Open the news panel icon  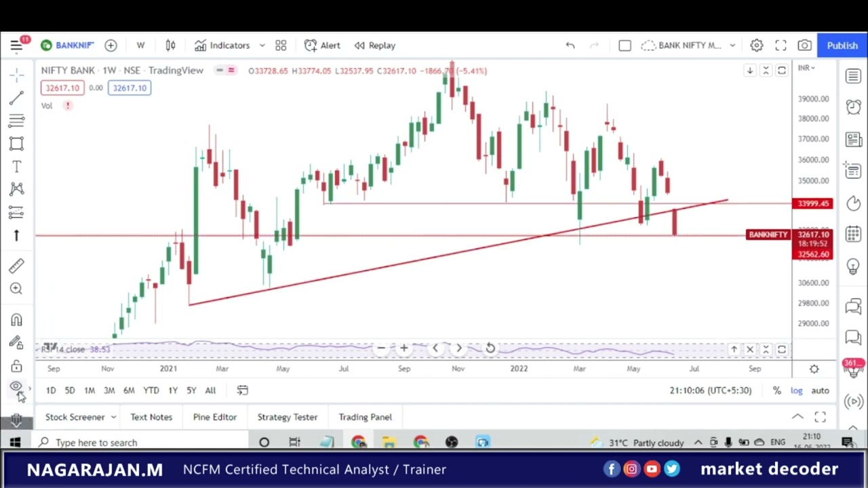(853, 139)
